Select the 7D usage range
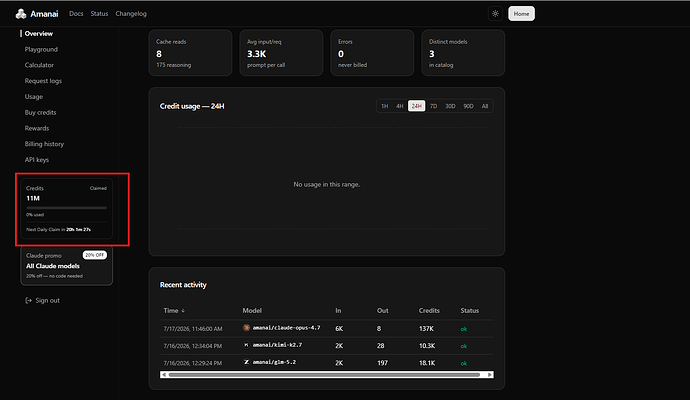 click(433, 106)
